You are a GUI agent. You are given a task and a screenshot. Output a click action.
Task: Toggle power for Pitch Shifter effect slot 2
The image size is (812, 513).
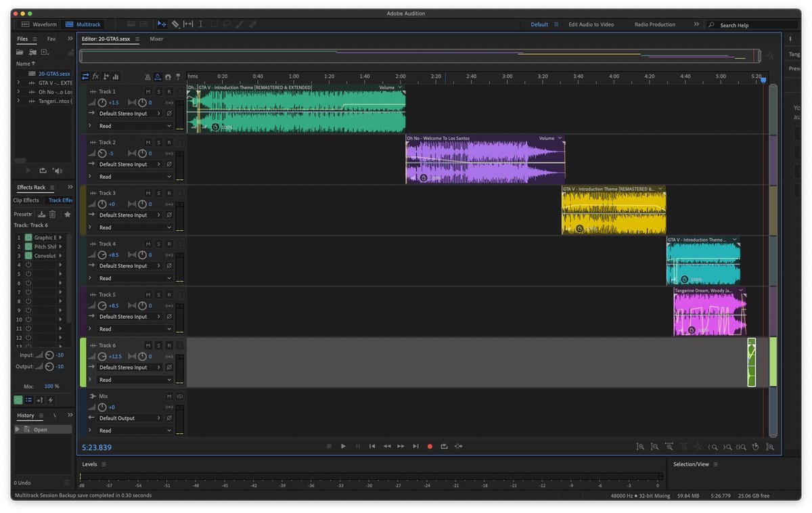pyautogui.click(x=28, y=246)
